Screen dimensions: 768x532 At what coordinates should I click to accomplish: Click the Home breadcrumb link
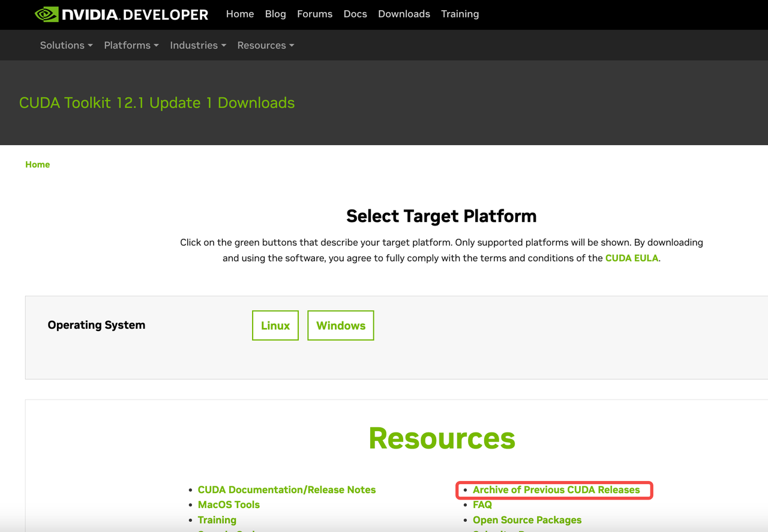37,164
